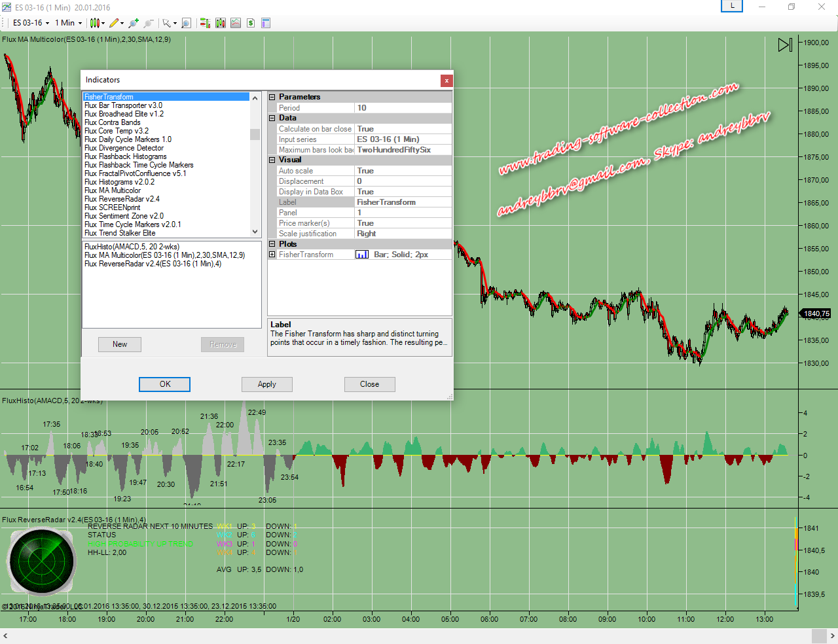Viewport: 838px width, 644px height.
Task: Expand the FisherTransform plot row
Action: point(272,255)
